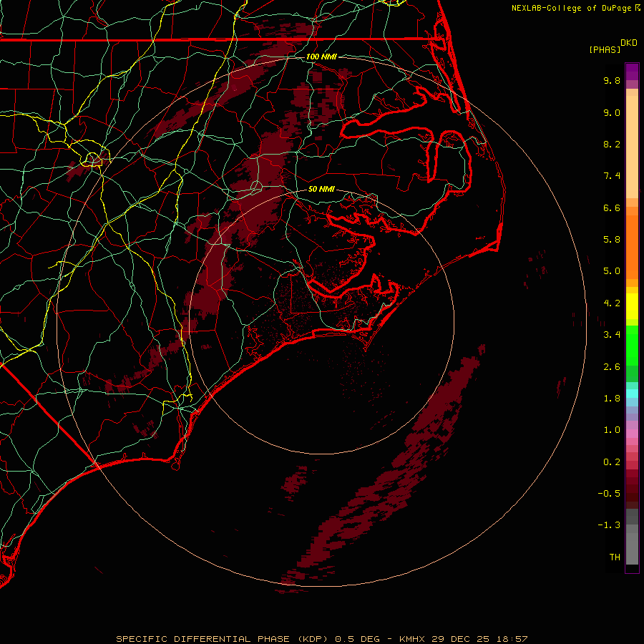Click the 0.2 value on the scale

click(612, 462)
